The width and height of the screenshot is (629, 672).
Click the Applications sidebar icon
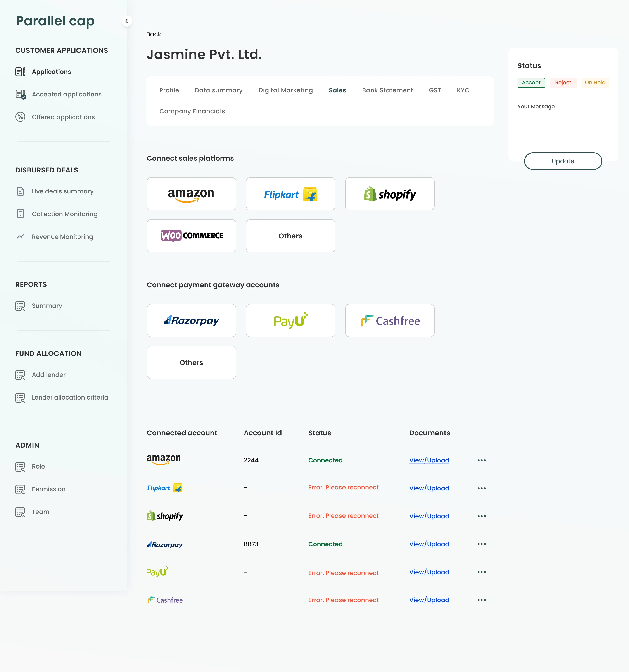coord(20,72)
